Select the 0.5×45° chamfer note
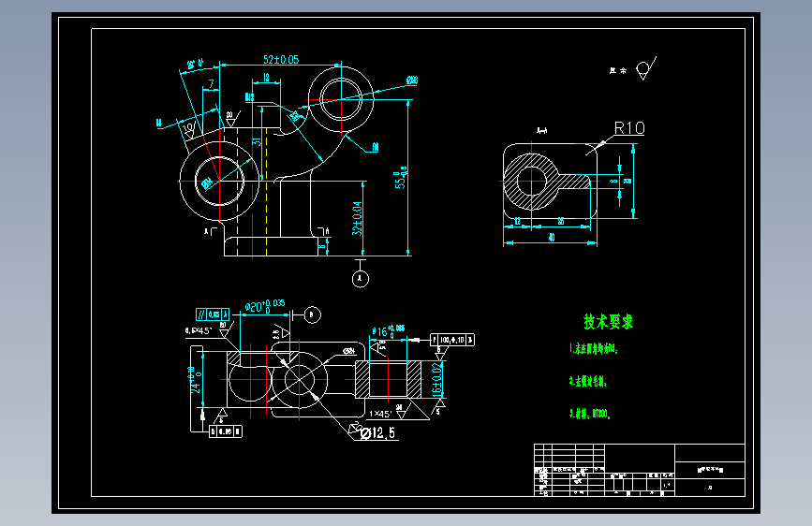 point(199,330)
